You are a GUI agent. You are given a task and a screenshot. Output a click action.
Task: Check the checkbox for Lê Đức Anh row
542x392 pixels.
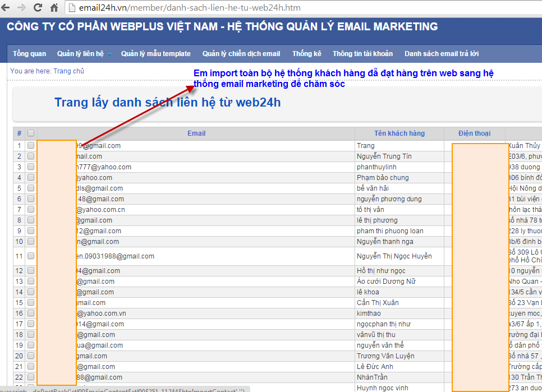(31, 366)
